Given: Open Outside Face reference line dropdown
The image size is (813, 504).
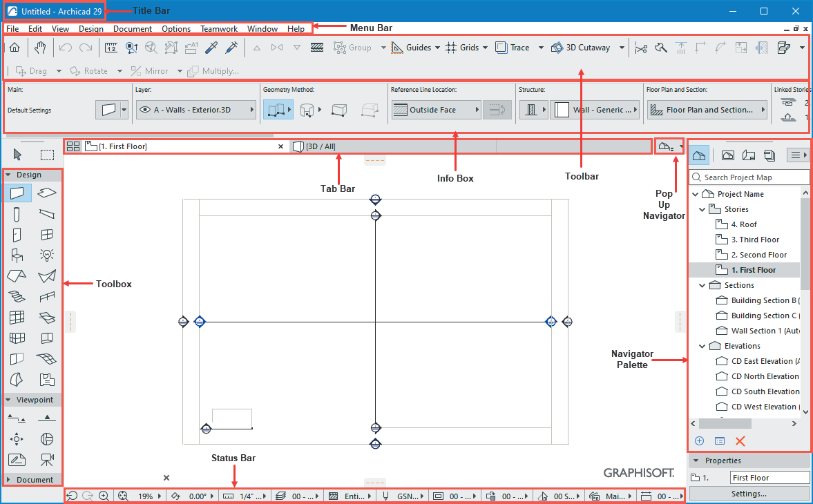Looking at the screenshot, I should [436, 110].
